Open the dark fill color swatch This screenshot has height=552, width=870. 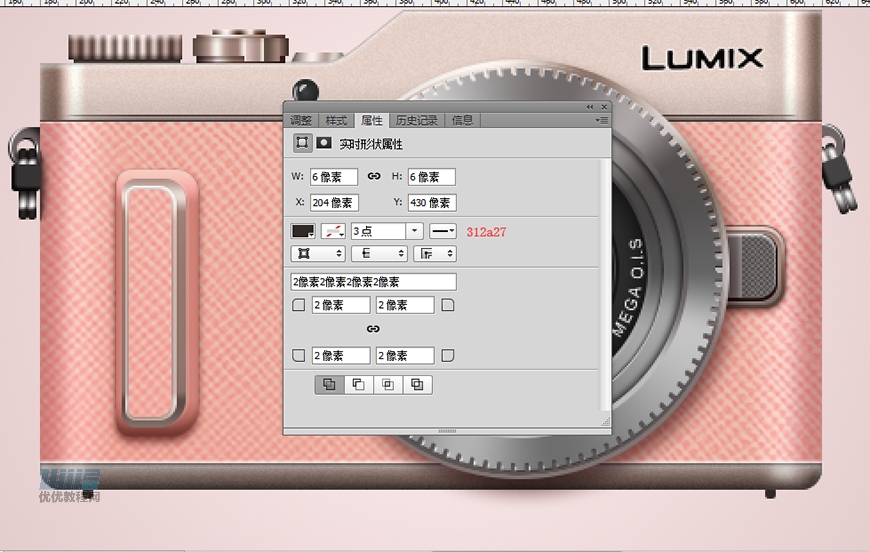click(303, 231)
